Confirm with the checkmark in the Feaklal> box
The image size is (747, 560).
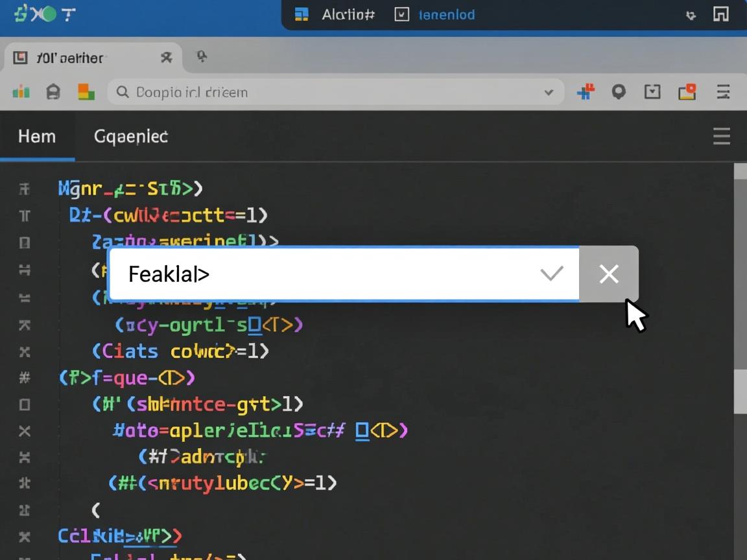[552, 274]
